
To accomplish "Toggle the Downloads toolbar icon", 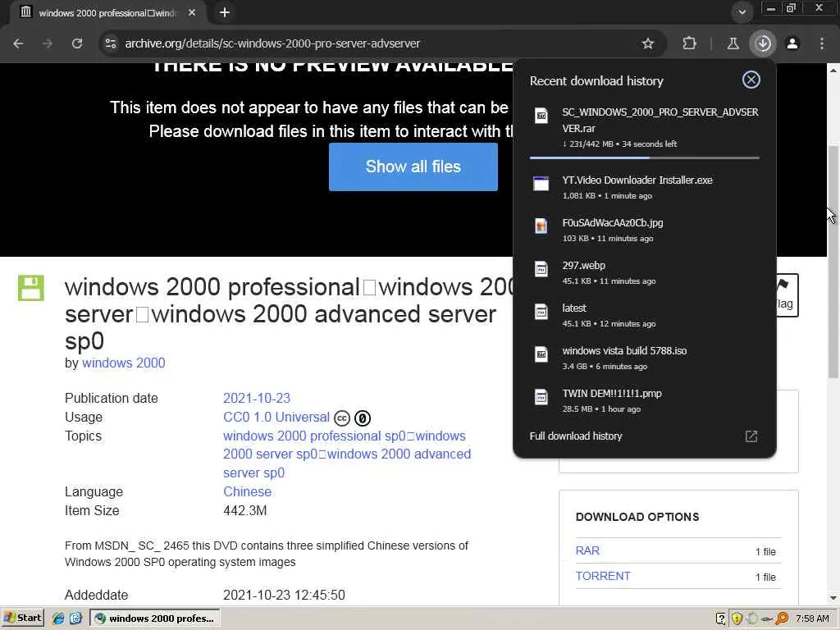I will click(x=763, y=43).
